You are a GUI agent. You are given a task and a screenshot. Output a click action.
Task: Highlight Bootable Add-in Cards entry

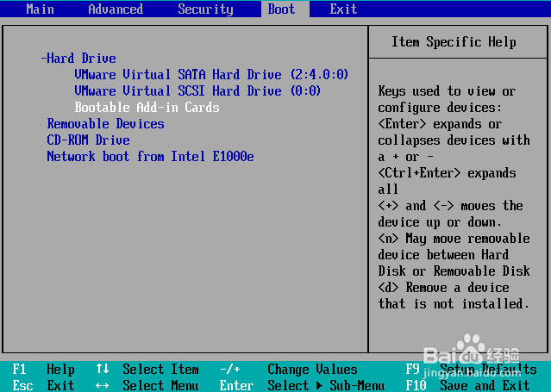click(x=147, y=107)
